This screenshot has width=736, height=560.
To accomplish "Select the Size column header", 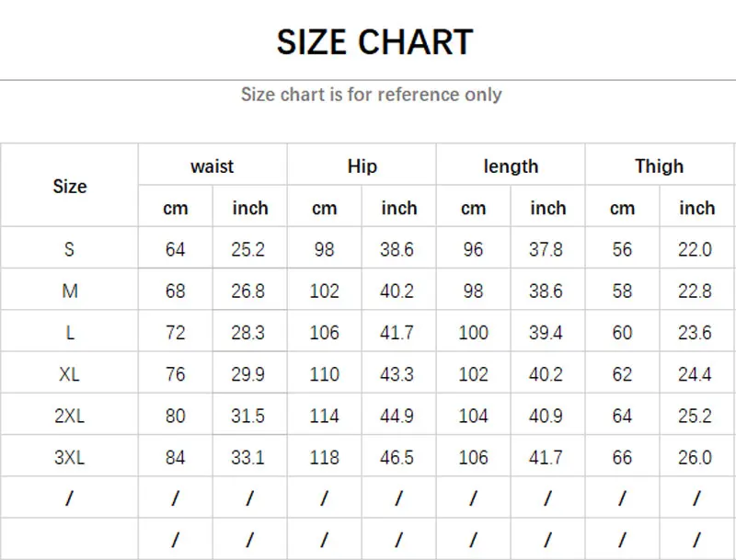I will pos(70,186).
